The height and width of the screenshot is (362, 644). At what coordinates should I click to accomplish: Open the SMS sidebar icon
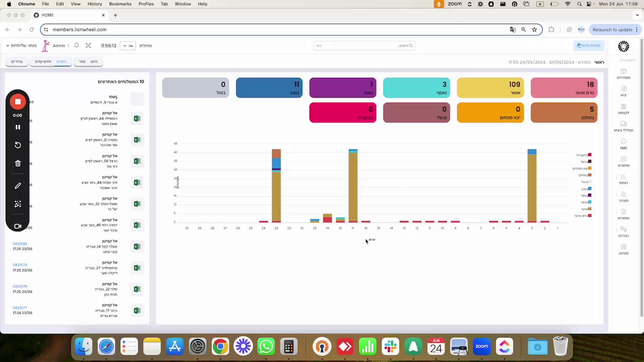click(x=623, y=142)
